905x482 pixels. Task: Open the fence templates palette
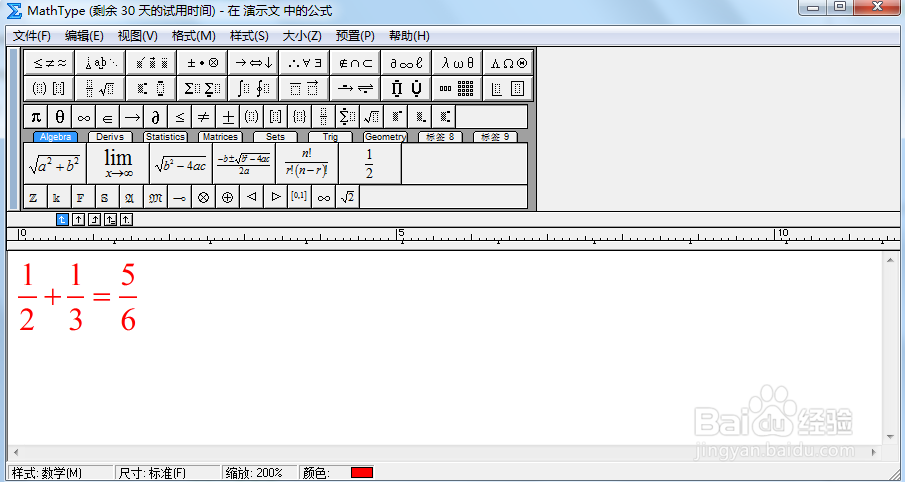50,88
